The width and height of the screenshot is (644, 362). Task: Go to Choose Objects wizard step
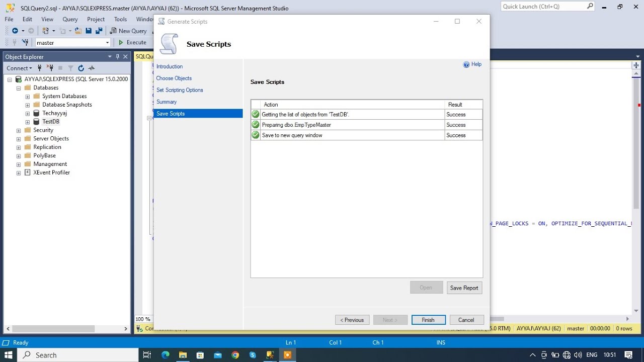point(174,78)
